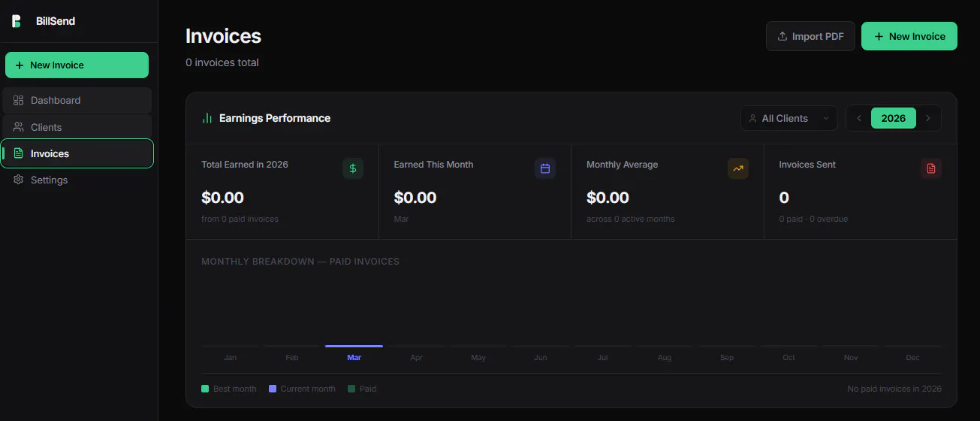Select Invoices in the sidebar
Viewport: 980px width, 421px height.
pos(77,153)
